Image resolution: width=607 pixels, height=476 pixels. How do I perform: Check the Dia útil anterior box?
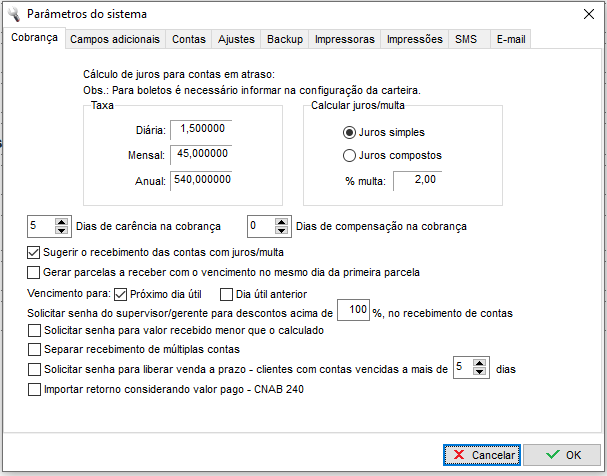pyautogui.click(x=226, y=294)
